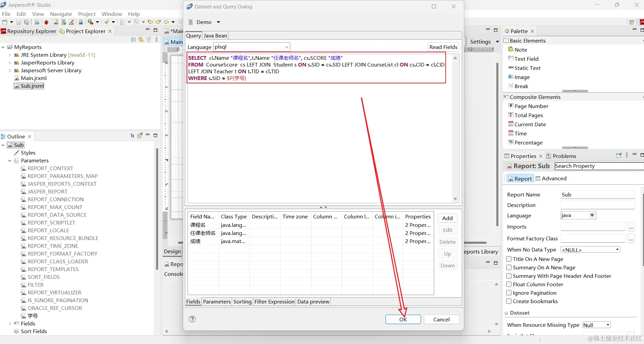644x344 pixels.
Task: Check Summary On A New Page
Action: (509, 267)
